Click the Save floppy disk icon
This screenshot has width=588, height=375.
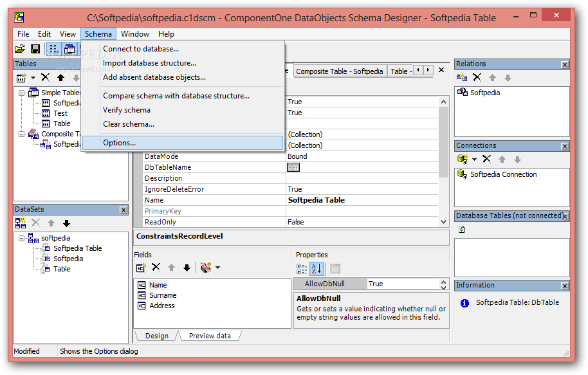tap(35, 49)
